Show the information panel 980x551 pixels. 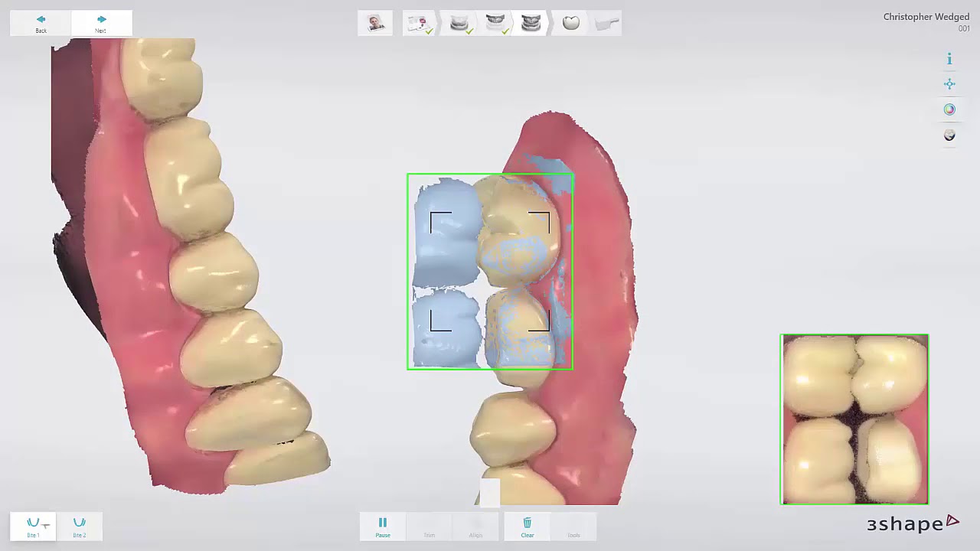point(949,59)
